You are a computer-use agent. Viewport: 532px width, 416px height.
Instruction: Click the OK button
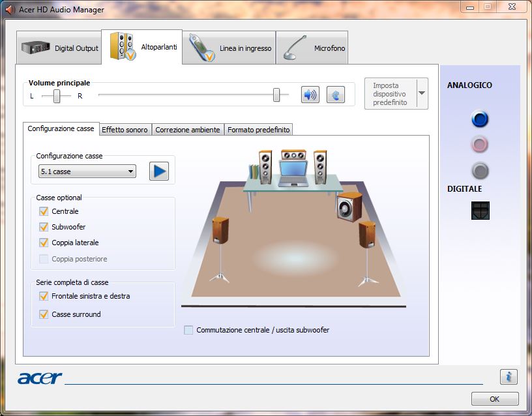495,398
